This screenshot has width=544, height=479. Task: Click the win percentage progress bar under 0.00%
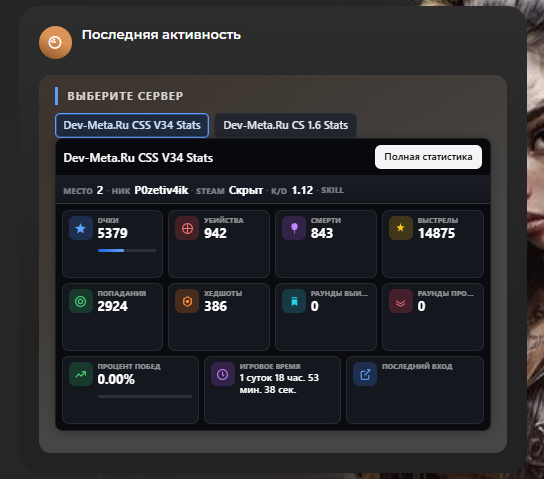pos(145,396)
